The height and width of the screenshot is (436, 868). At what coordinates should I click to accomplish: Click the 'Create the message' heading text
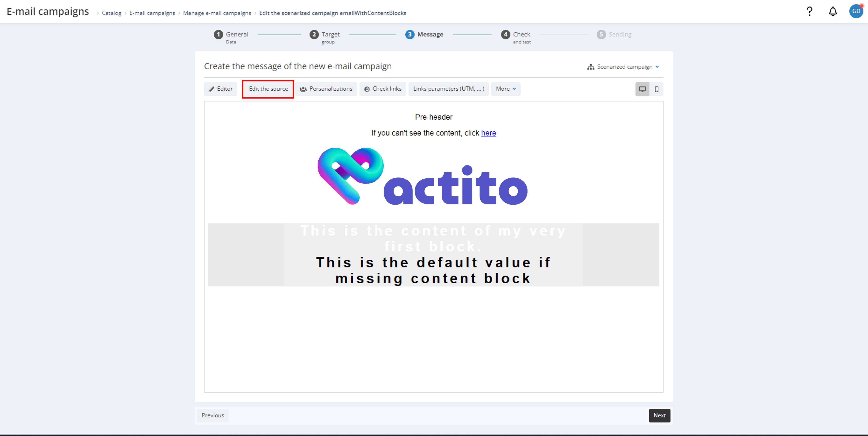click(298, 66)
